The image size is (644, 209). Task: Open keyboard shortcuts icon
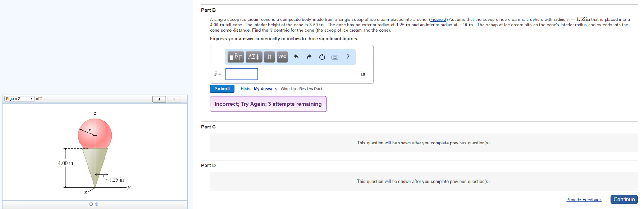click(335, 57)
